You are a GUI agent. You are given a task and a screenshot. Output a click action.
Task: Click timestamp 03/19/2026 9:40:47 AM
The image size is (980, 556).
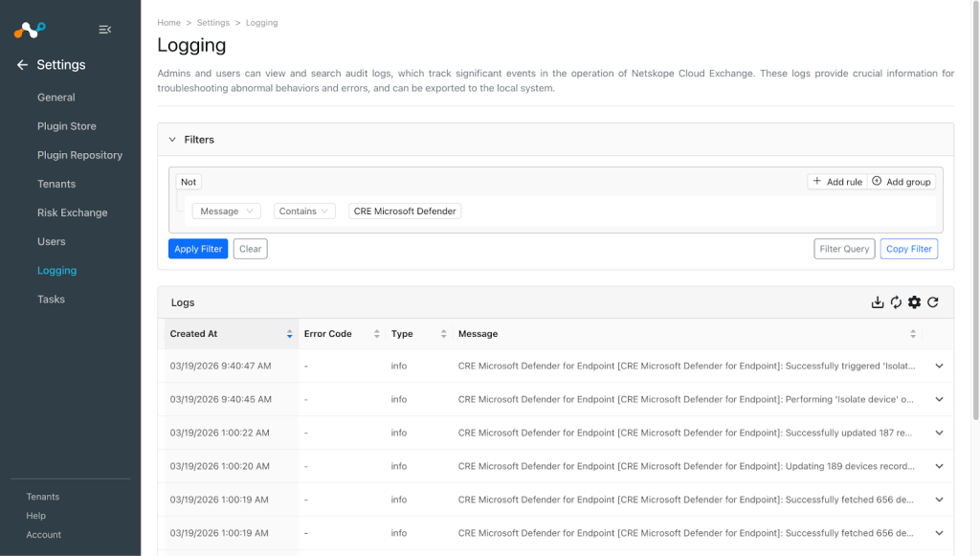[221, 367]
